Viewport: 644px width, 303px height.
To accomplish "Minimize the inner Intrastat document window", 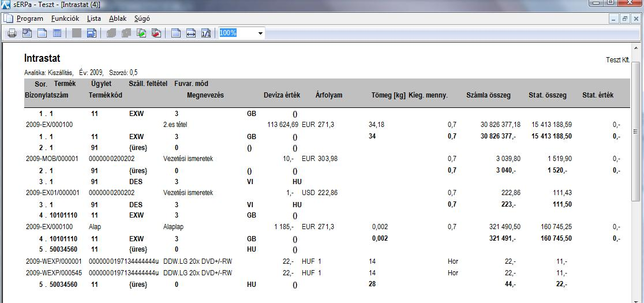I will (x=614, y=19).
